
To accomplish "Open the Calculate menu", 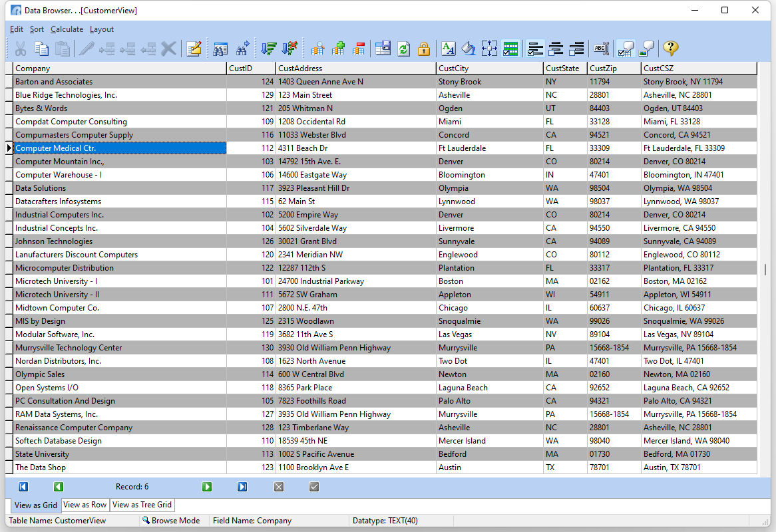I will click(x=67, y=29).
